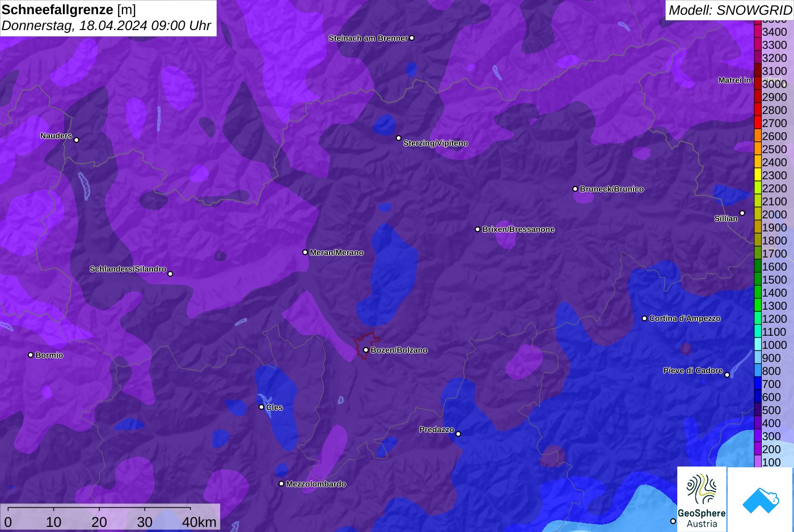Click the Brixen/Bressanone marker dot
The height and width of the screenshot is (532, 794).
pos(478,229)
